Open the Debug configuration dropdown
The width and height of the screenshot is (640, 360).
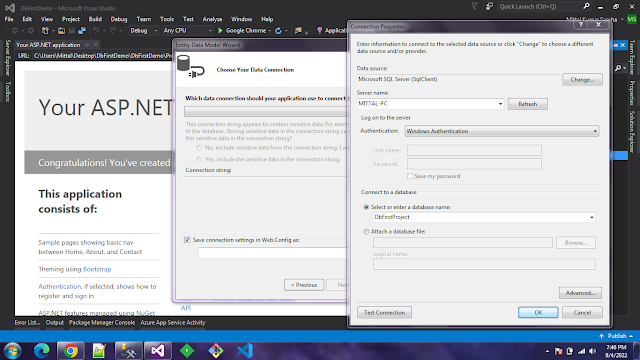(143, 31)
